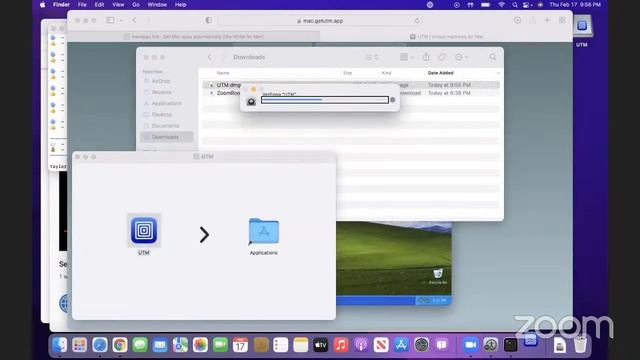
Task: Select Downloads in Finder sidebar
Action: (x=167, y=137)
